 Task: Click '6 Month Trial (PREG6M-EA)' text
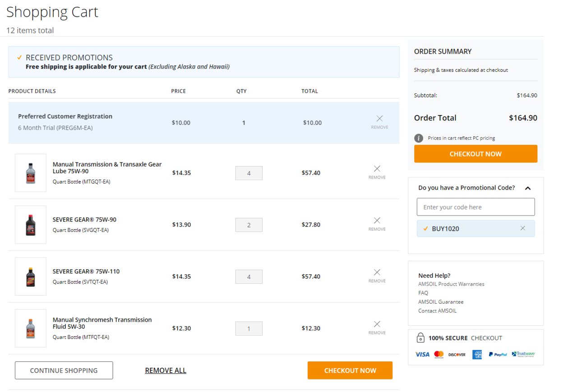pos(55,128)
